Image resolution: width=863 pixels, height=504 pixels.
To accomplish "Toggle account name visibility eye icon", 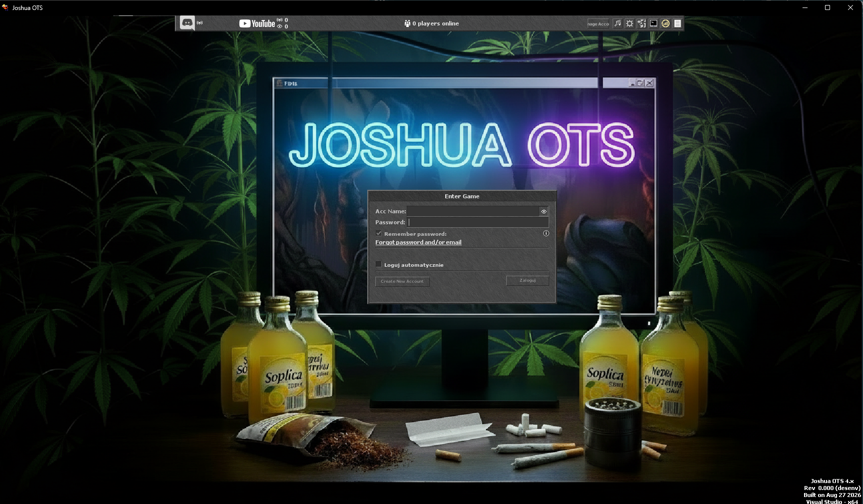I will 544,212.
